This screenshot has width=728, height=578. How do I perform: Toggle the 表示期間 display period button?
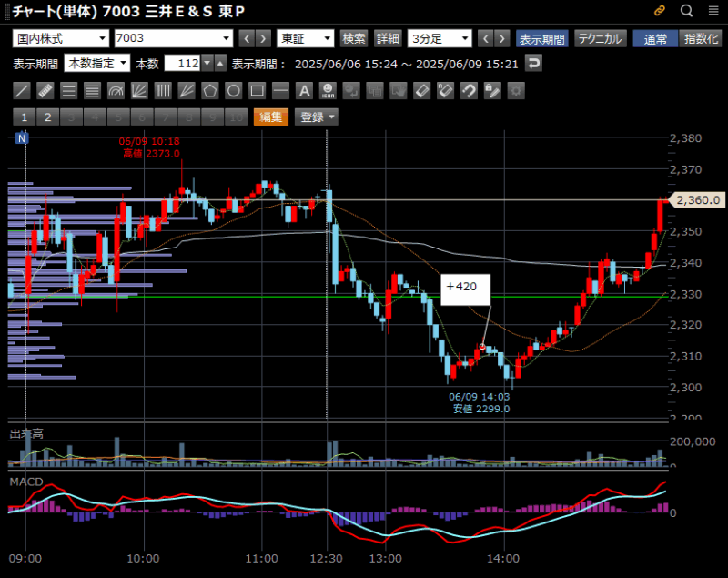pos(542,38)
